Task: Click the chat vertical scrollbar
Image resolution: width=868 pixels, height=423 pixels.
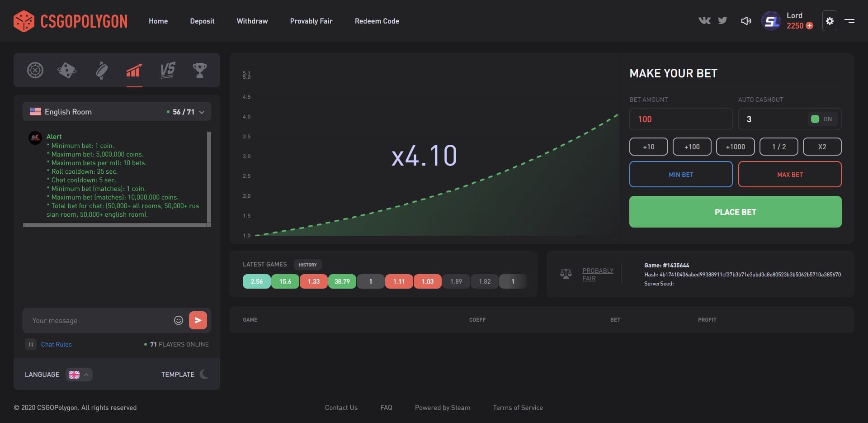Action: (x=209, y=177)
